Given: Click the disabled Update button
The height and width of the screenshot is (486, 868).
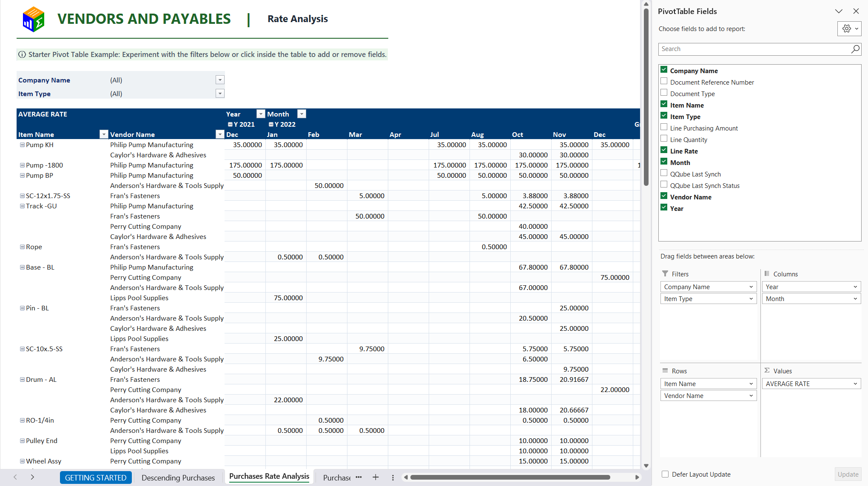Looking at the screenshot, I should click(x=848, y=474).
